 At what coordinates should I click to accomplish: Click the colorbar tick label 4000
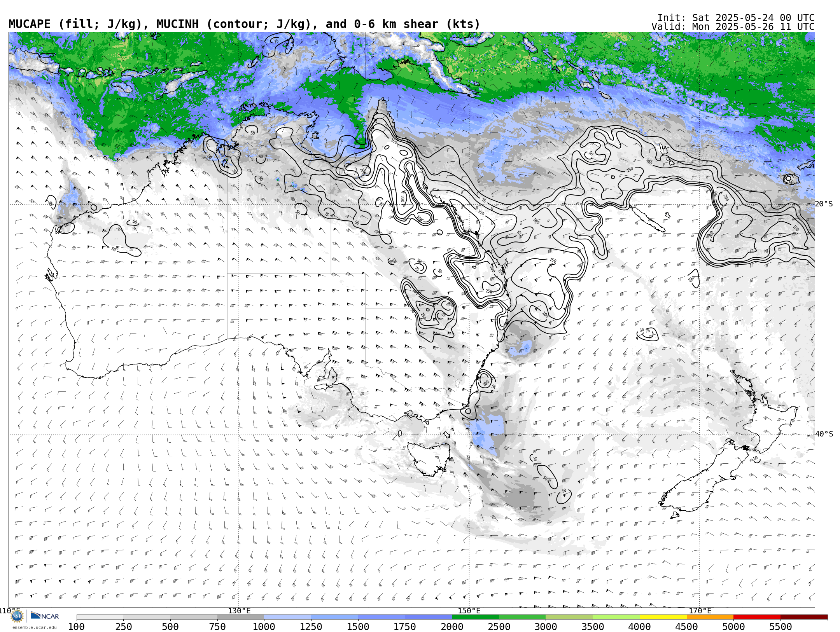pos(640,627)
